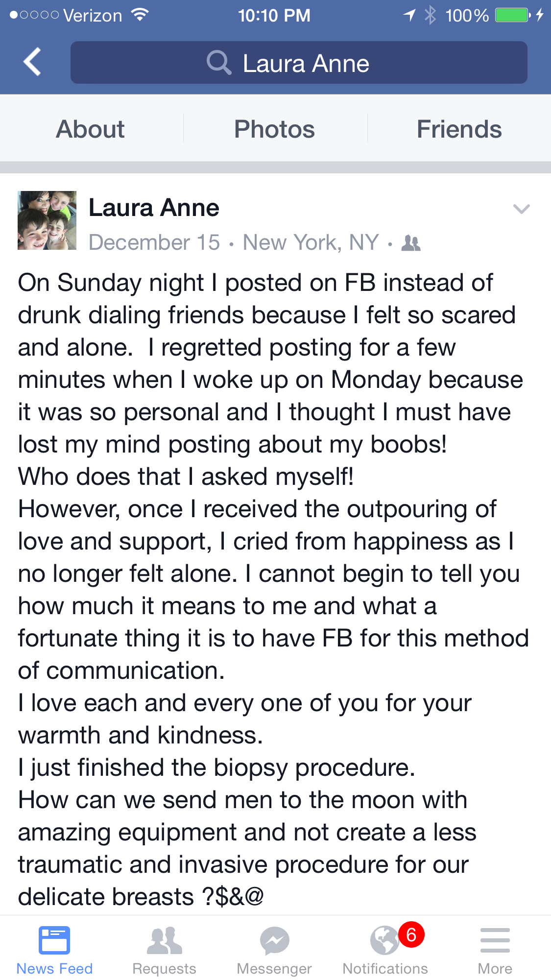The width and height of the screenshot is (551, 980).
Task: Open the News Feed tab icon
Action: coord(54,940)
